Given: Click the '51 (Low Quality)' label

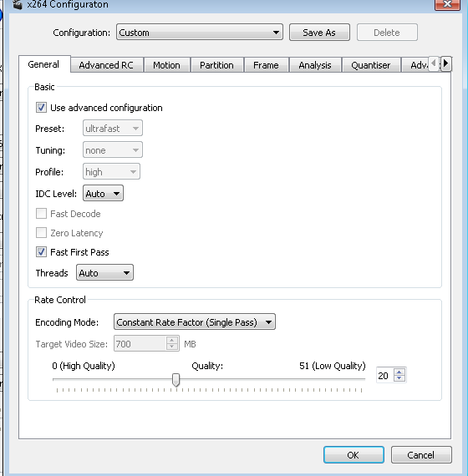Looking at the screenshot, I should click(332, 366).
